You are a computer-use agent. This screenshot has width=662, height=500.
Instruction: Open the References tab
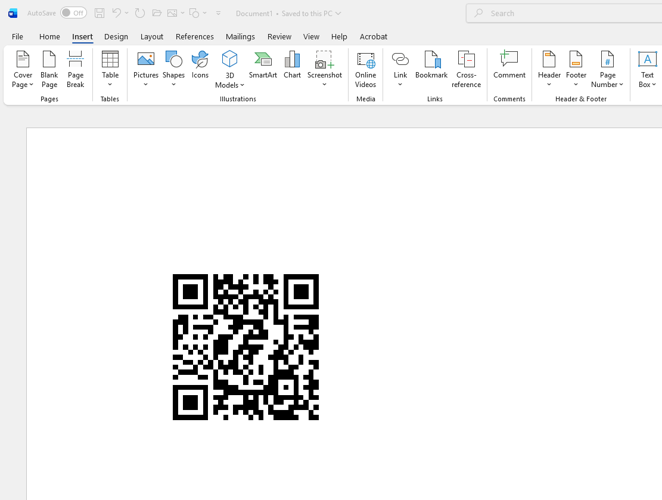[x=195, y=37]
